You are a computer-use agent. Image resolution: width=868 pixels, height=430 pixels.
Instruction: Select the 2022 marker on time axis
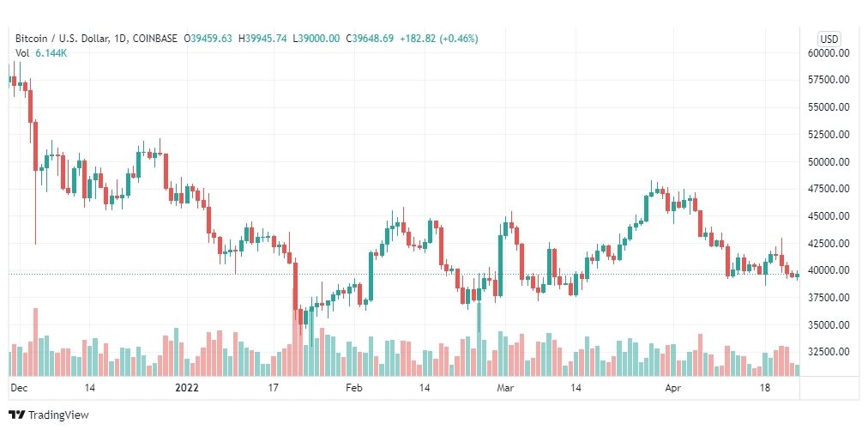point(187,388)
